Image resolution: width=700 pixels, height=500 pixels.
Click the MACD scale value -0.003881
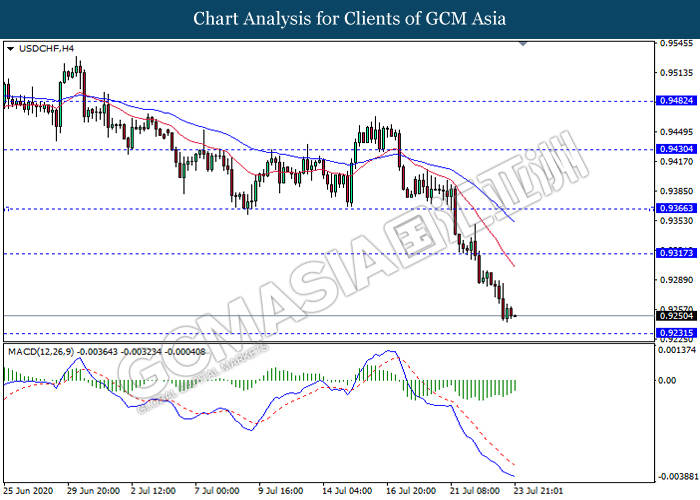677,477
